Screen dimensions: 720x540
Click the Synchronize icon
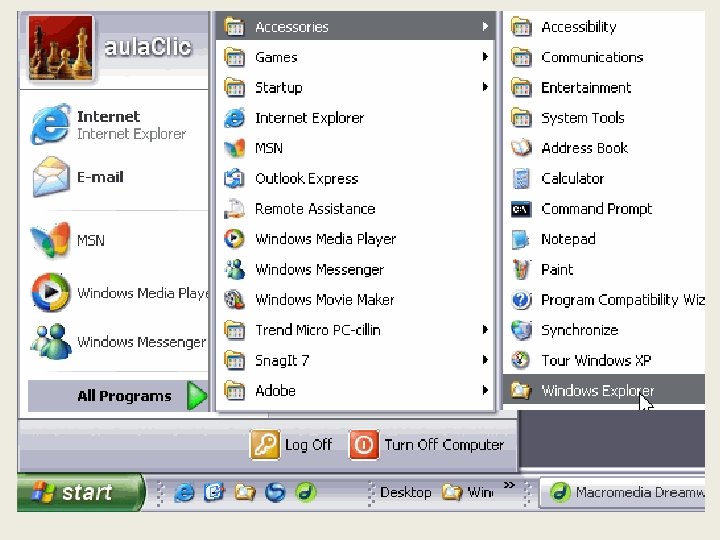pyautogui.click(x=521, y=330)
